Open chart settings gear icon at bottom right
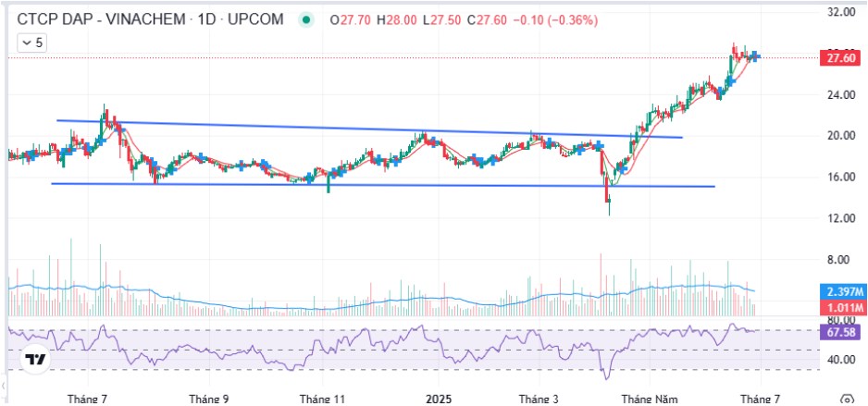 pyautogui.click(x=846, y=400)
